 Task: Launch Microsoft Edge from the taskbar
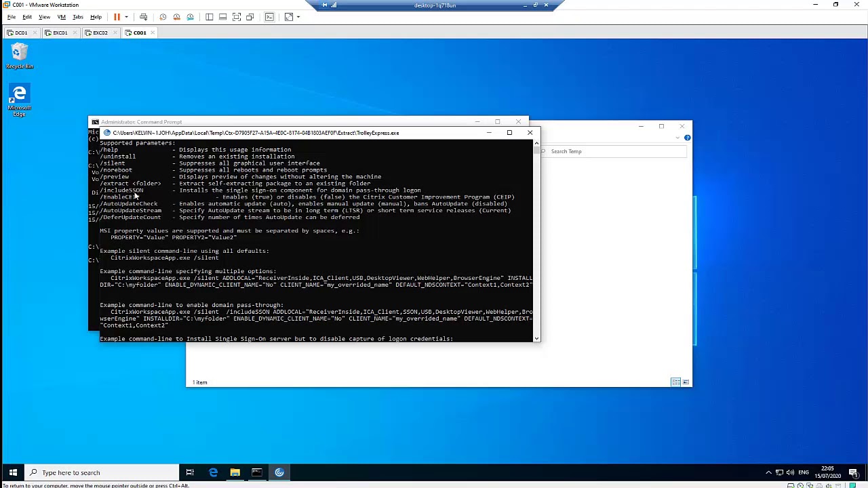tap(213, 472)
